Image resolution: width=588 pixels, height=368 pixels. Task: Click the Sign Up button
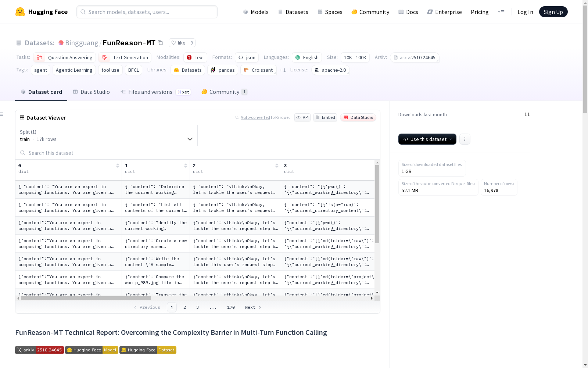click(x=553, y=12)
